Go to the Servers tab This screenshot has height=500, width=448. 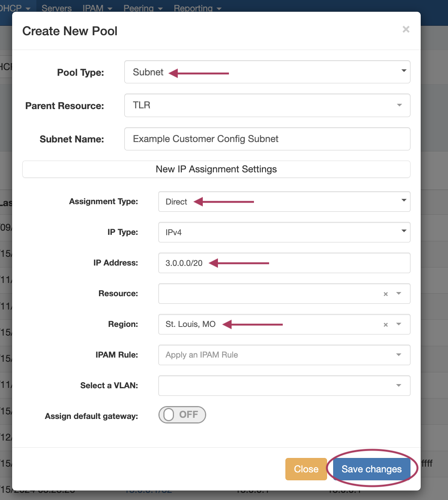coord(56,8)
